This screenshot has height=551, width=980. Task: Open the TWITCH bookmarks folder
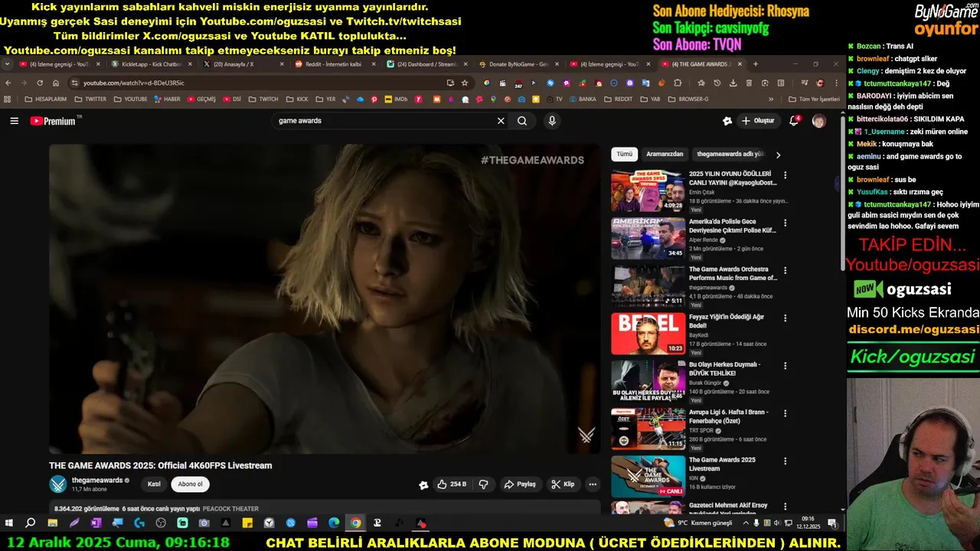pos(263,99)
